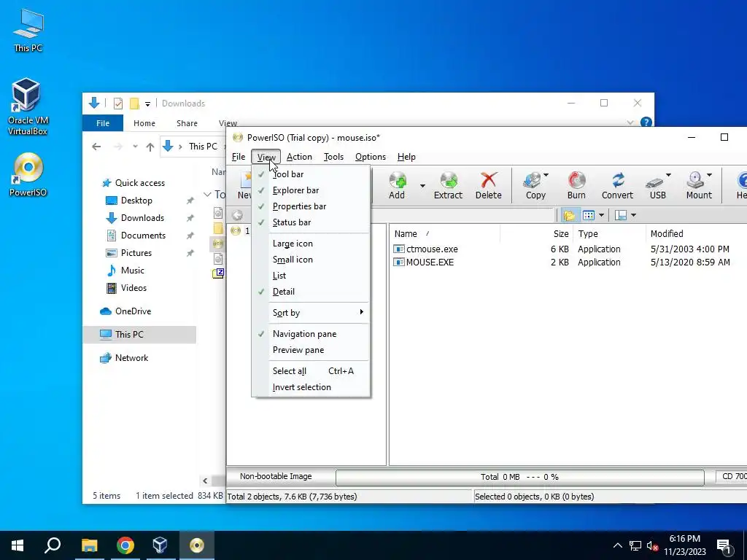Viewport: 747px width, 560px height.
Task: Open the PowerISO Help menu
Action: (x=406, y=157)
